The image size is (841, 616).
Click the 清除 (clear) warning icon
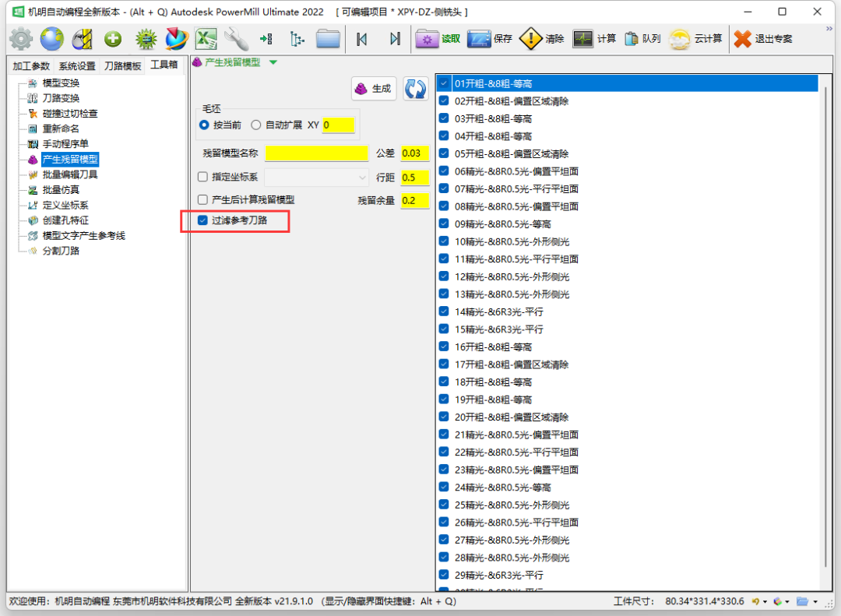click(542, 39)
